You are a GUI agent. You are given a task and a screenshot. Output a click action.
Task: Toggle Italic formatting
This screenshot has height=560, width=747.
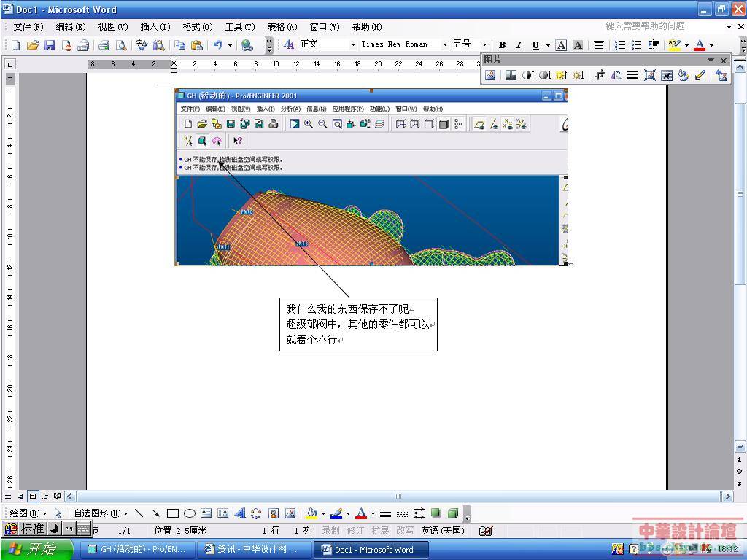(519, 45)
